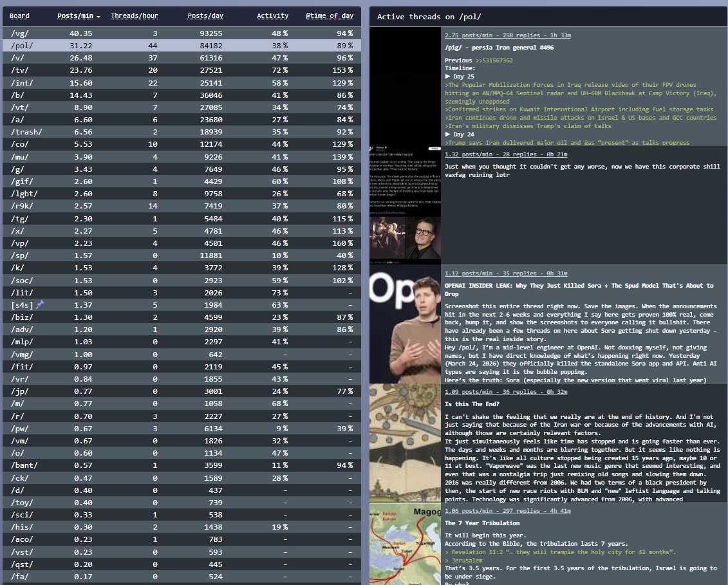Viewport: 728px width, 585px height.
Task: Open the Magog map thumbnail
Action: click(405, 544)
